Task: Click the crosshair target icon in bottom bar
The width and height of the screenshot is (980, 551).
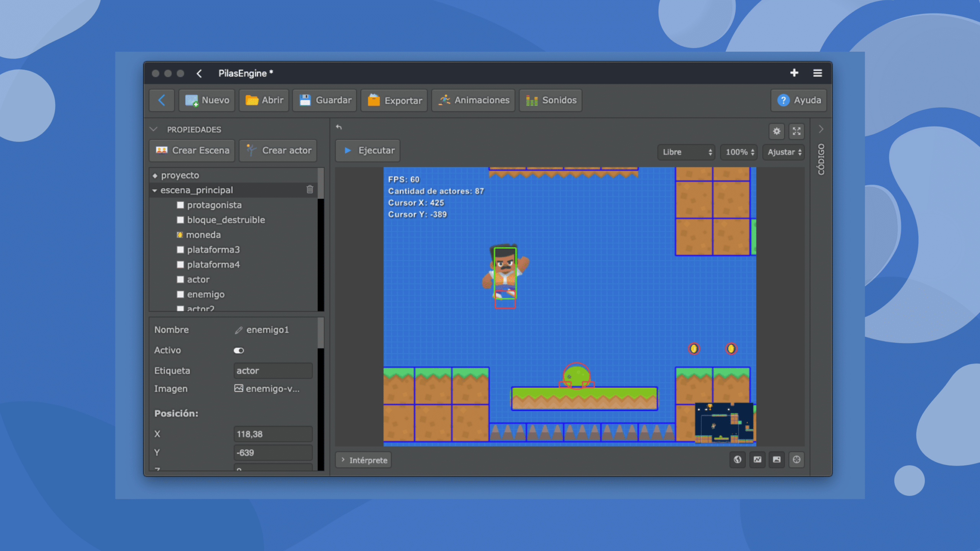Action: 797,460
